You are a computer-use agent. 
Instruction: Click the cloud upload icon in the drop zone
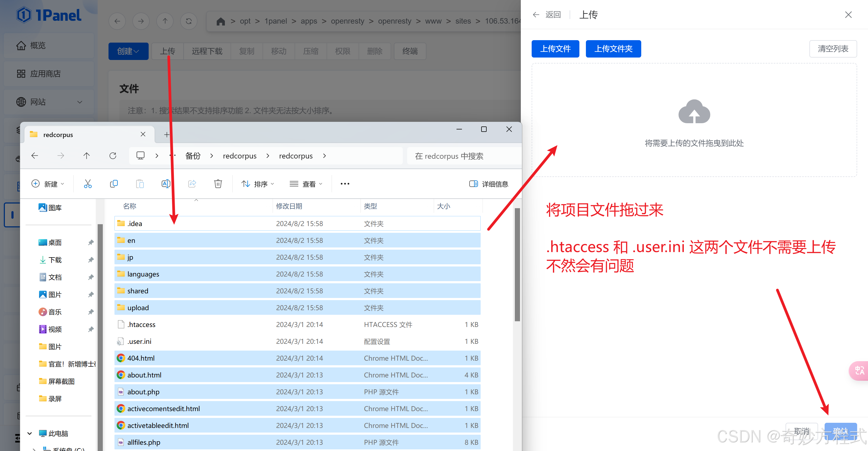click(694, 112)
